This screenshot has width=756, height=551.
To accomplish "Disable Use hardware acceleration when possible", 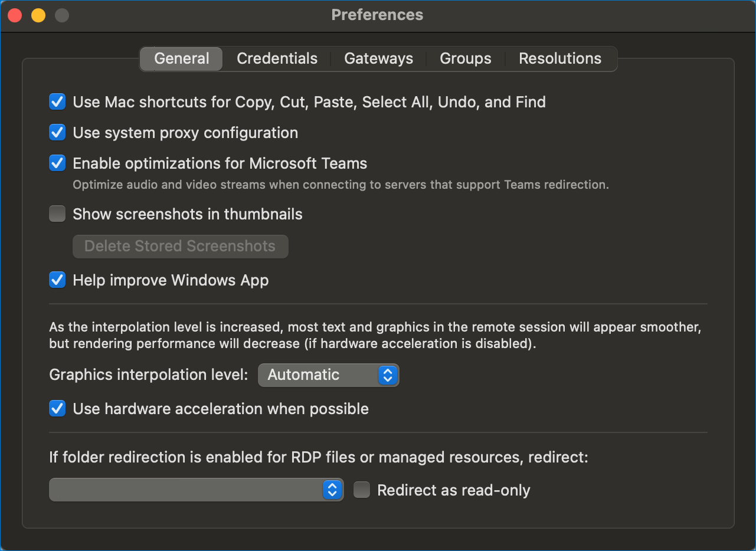I will pos(57,409).
